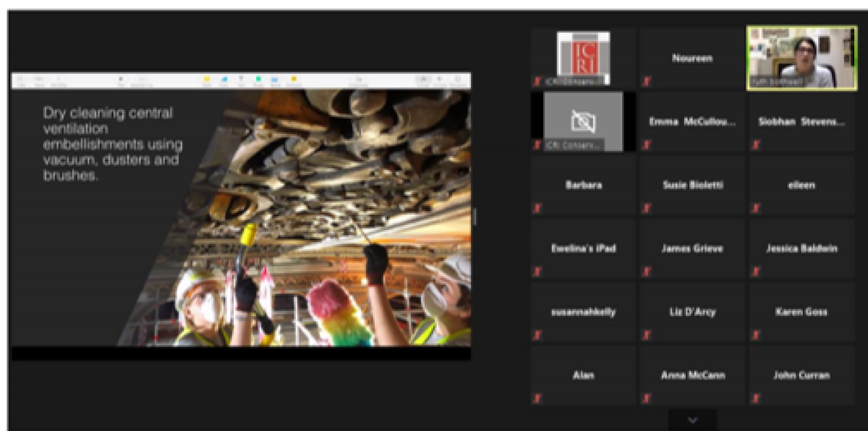
Task: Click muted mic icon on John Curran's tile
Action: click(x=755, y=398)
